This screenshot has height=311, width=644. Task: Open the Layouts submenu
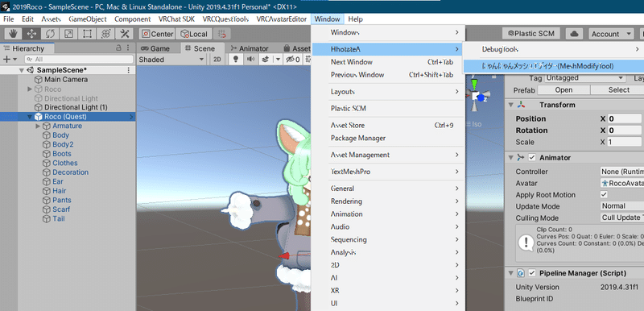(x=388, y=92)
